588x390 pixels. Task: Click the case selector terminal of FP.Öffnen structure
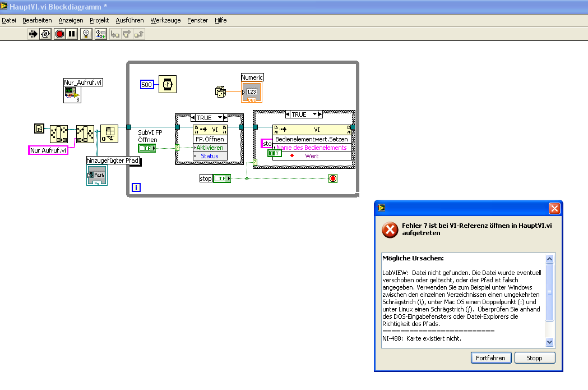click(177, 148)
